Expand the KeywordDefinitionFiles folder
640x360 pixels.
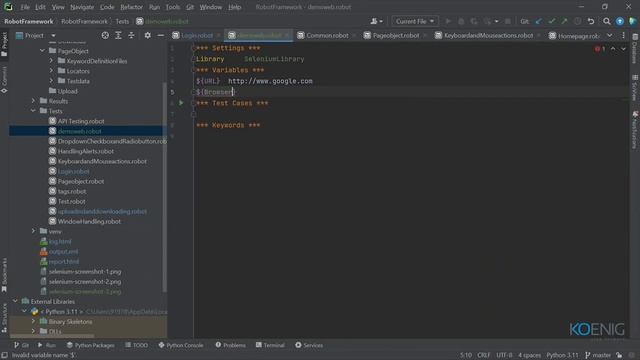coord(51,61)
